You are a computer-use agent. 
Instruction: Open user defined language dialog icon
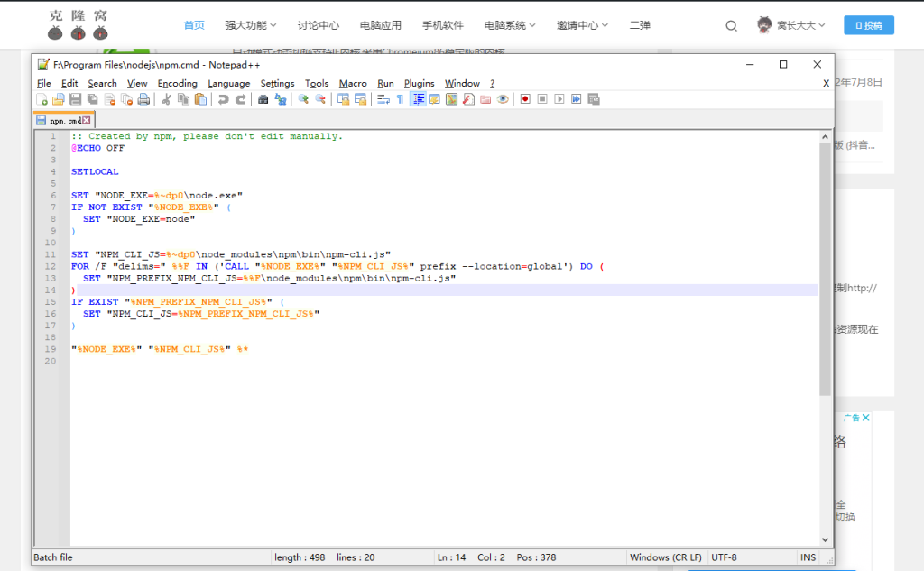tap(434, 99)
